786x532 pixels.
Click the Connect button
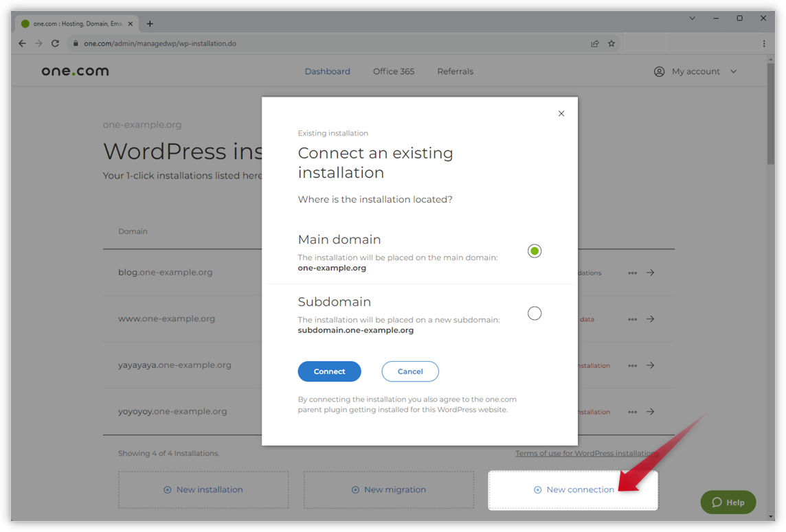click(329, 371)
